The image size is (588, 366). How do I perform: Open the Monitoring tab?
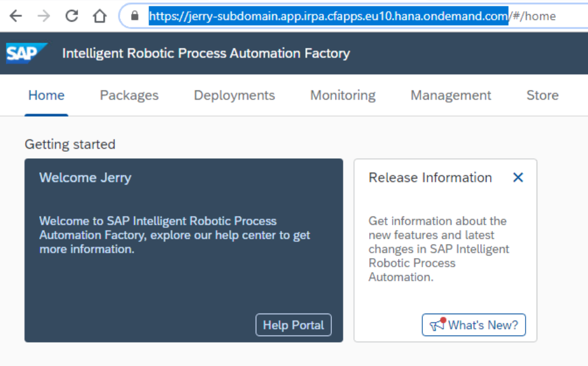click(x=342, y=95)
